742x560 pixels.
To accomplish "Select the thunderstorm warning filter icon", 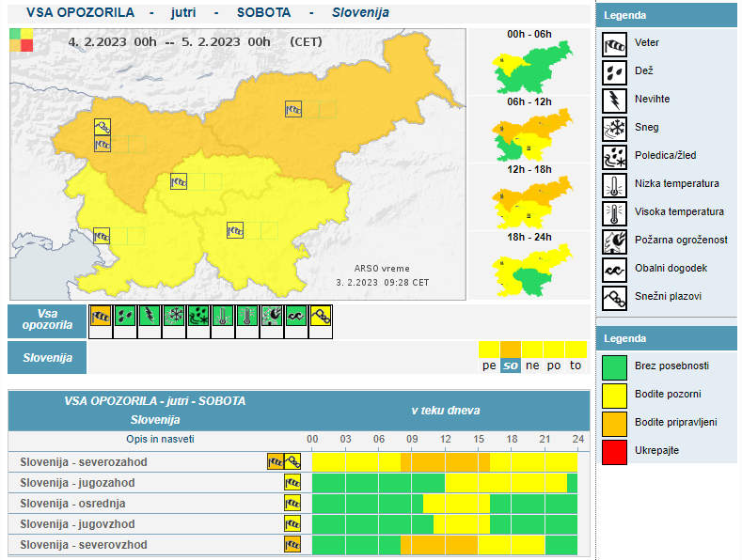I will (x=150, y=318).
